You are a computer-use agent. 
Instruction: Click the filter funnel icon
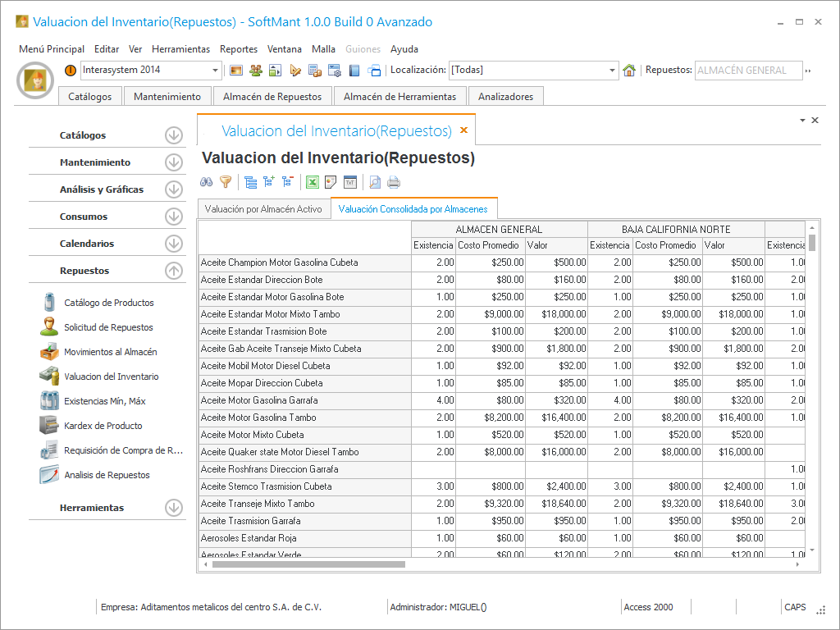tap(226, 182)
